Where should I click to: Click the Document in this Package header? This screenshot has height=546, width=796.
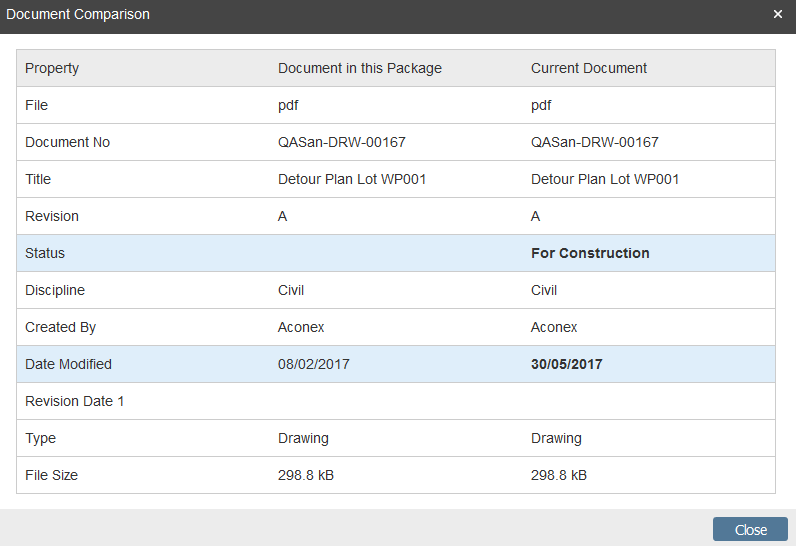click(360, 68)
